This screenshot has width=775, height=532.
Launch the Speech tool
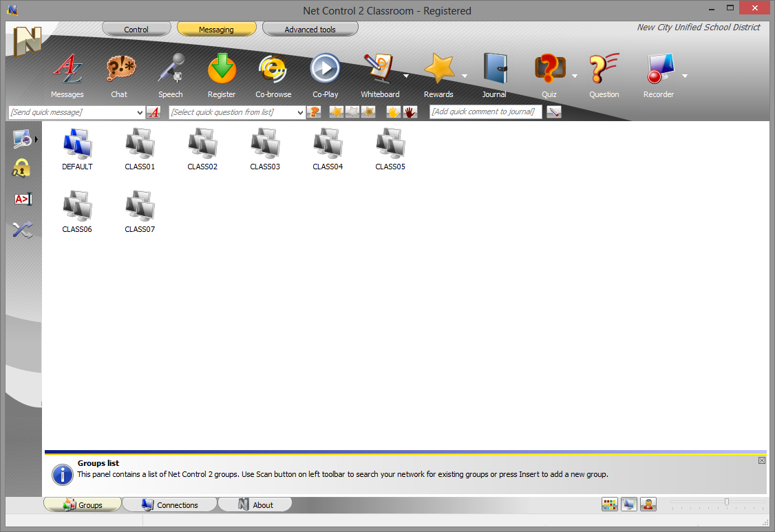coord(171,76)
